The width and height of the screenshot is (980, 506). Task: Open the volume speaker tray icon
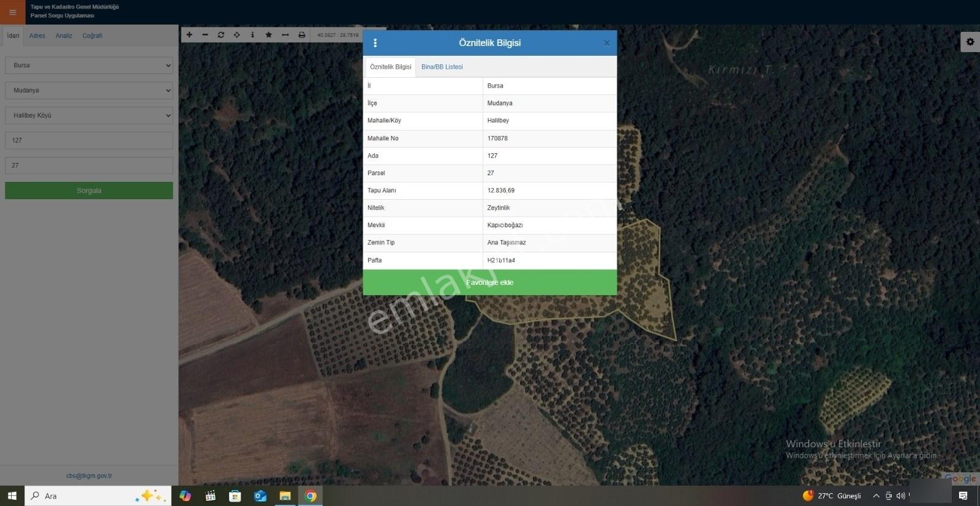click(900, 496)
